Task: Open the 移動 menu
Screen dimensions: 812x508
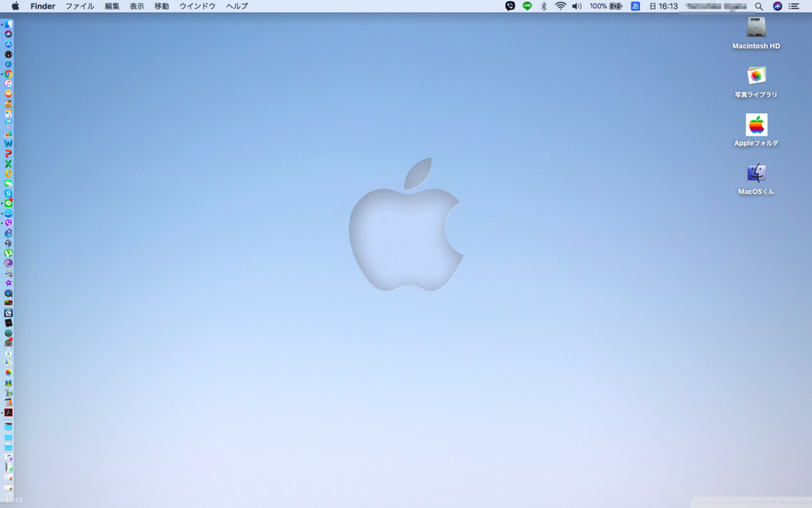Action: point(162,6)
